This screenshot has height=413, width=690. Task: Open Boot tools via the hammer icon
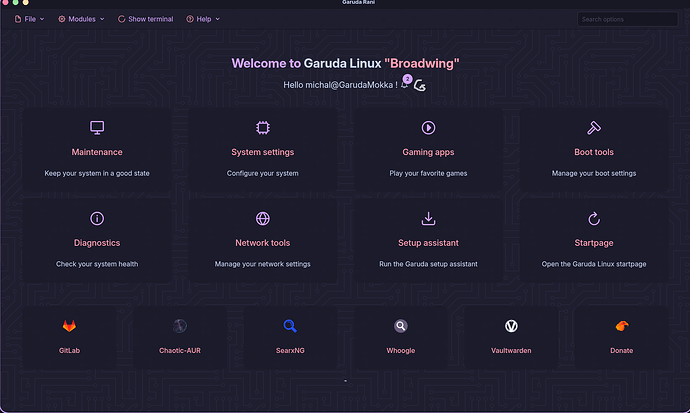(x=593, y=128)
